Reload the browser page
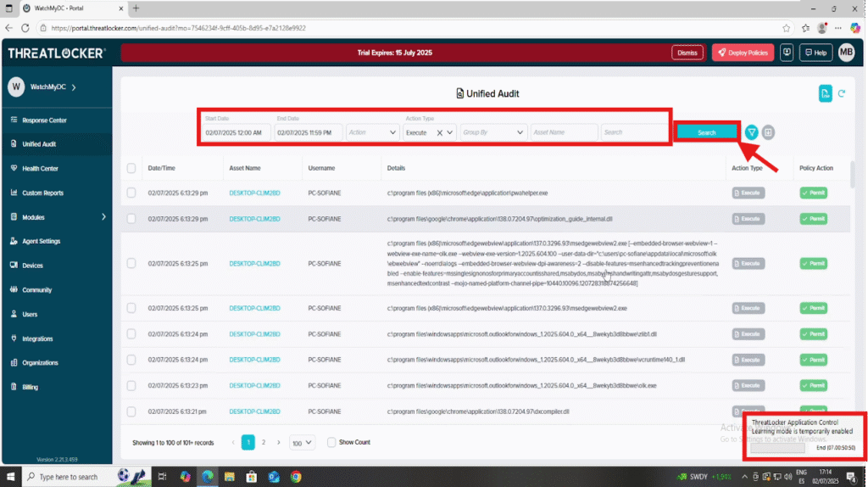This screenshot has width=868, height=487. point(25,28)
